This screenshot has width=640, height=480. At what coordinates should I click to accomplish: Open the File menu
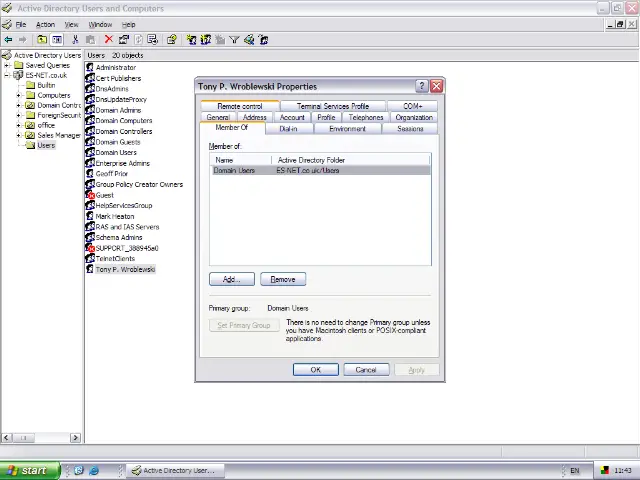pos(21,24)
